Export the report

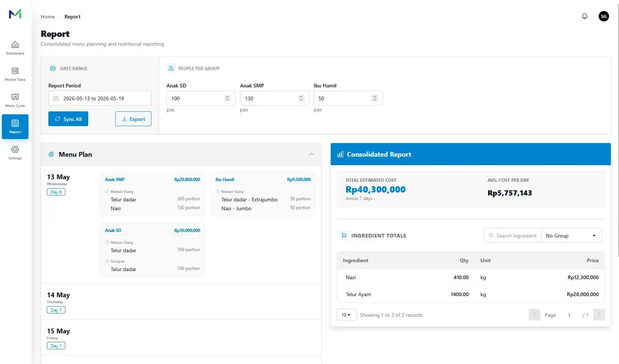(x=133, y=119)
